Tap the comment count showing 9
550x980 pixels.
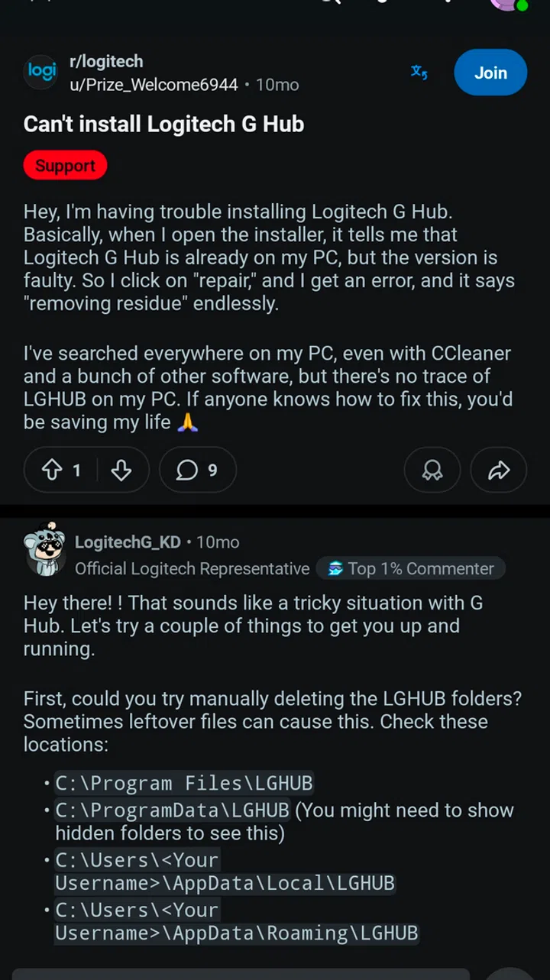click(212, 470)
